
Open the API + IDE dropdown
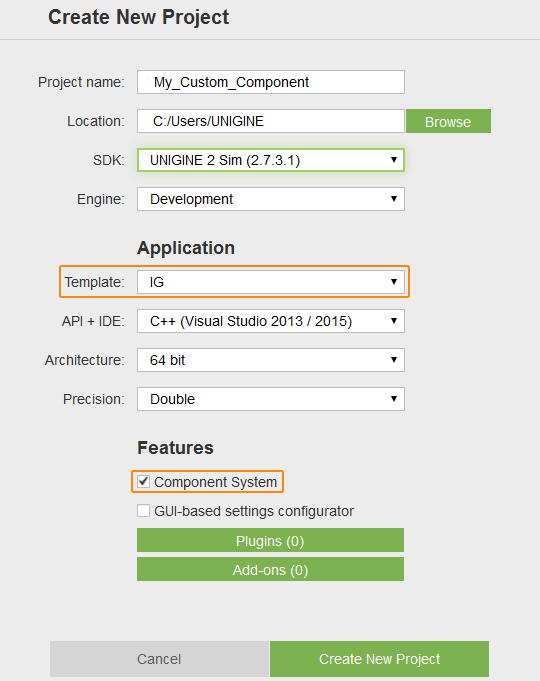(x=271, y=321)
